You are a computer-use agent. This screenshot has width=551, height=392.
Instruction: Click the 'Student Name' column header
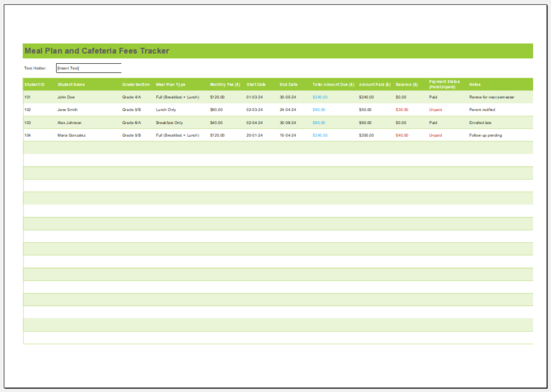71,85
